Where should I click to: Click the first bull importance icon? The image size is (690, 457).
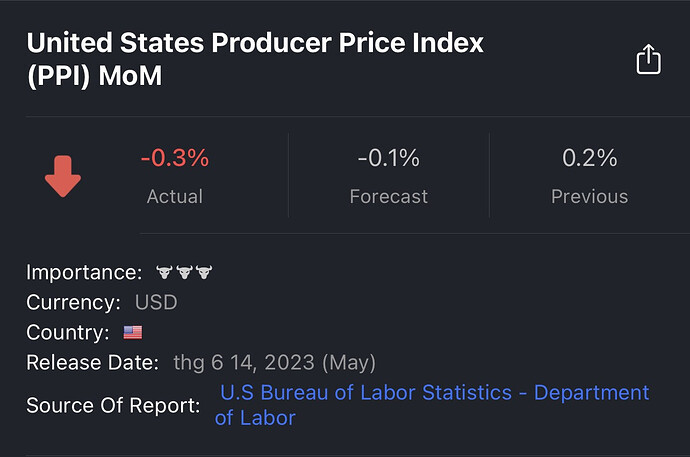(x=165, y=272)
